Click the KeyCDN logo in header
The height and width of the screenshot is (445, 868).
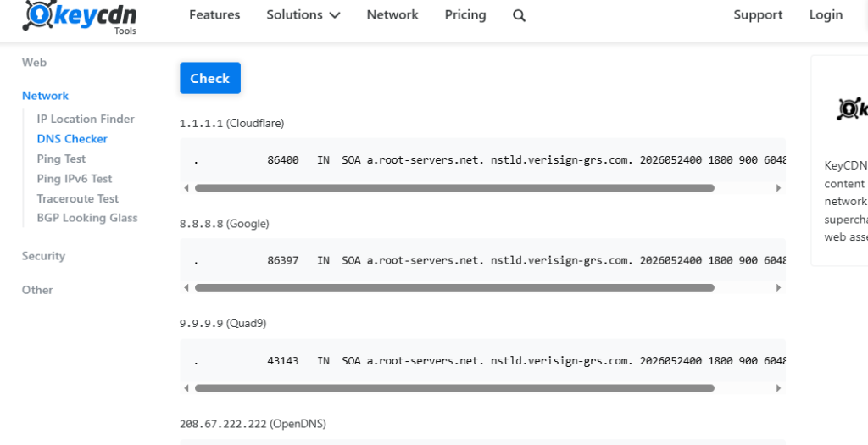[79, 17]
